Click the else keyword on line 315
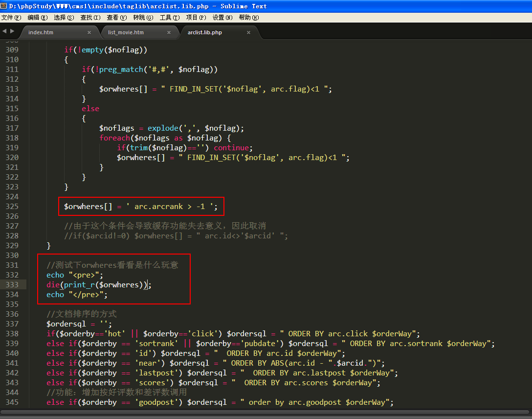The width and height of the screenshot is (532, 419). pyautogui.click(x=90, y=109)
